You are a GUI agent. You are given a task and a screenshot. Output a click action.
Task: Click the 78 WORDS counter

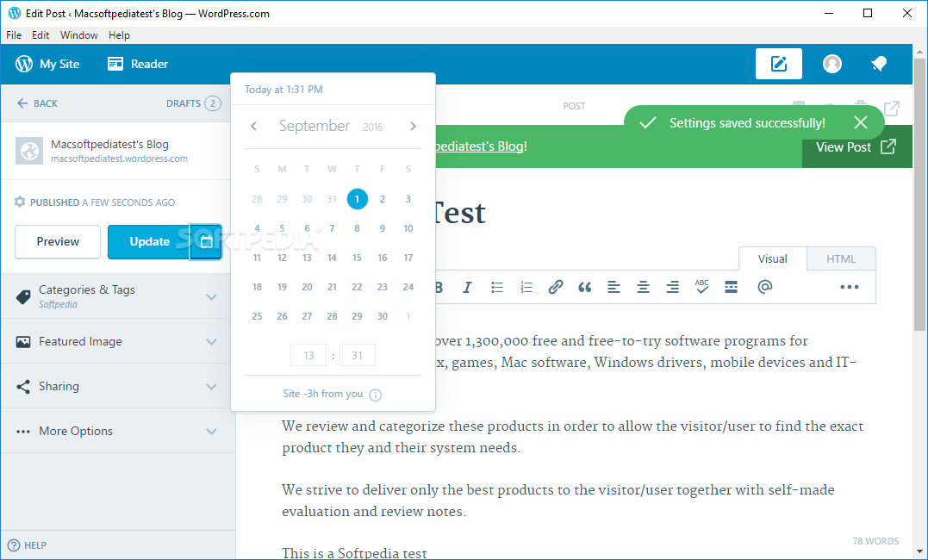(x=875, y=541)
